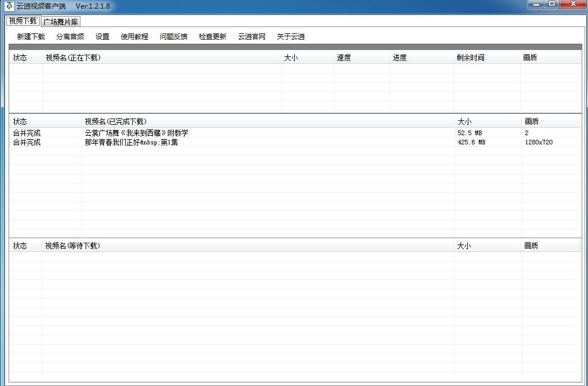Open the 关于云道 about dialog
This screenshot has width=588, height=386.
point(290,36)
